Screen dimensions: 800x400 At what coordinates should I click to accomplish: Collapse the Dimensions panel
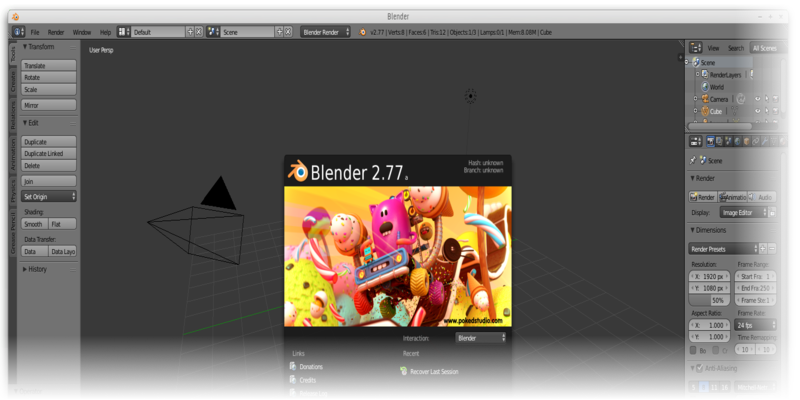(692, 230)
